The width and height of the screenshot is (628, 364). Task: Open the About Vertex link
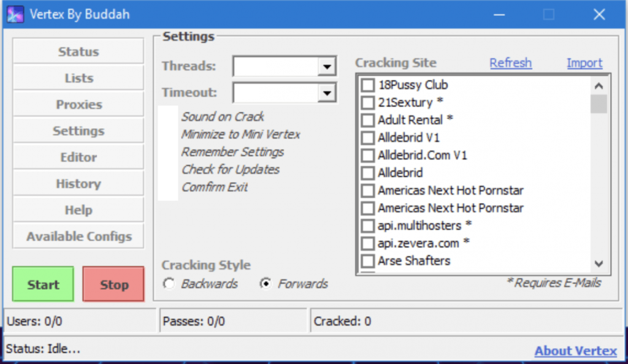pyautogui.click(x=575, y=351)
